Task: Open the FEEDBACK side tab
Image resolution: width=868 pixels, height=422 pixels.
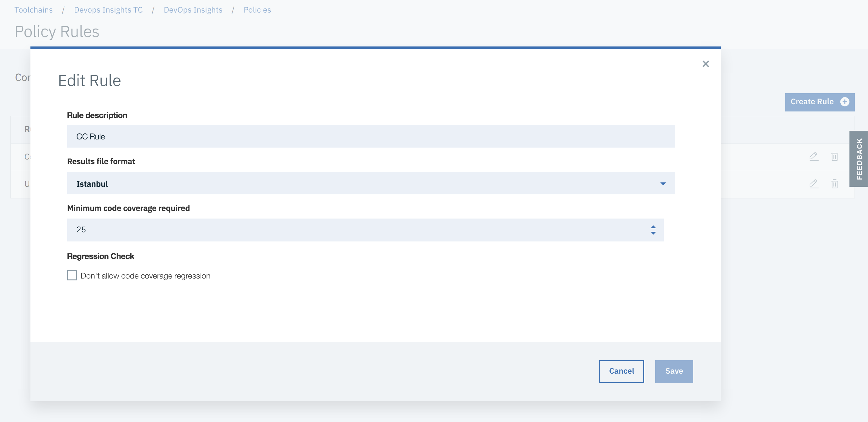Action: [x=859, y=159]
